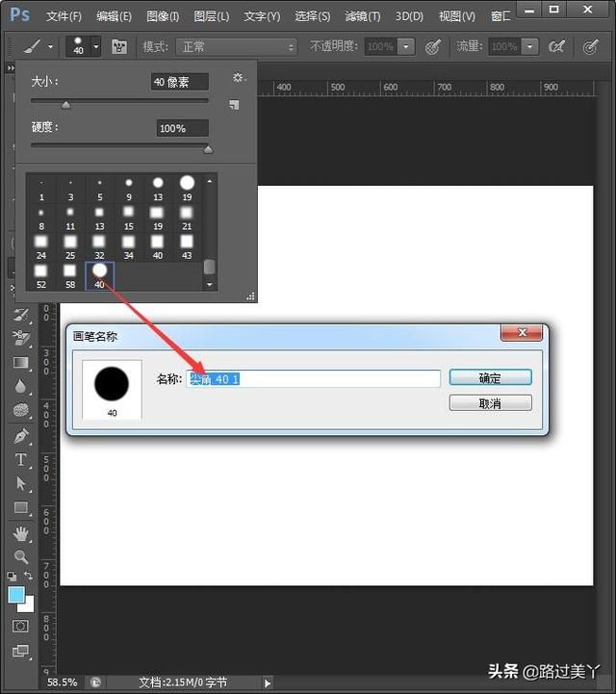Click brush list scroll up arrow
Image resolution: width=616 pixels, height=694 pixels.
coord(209,181)
